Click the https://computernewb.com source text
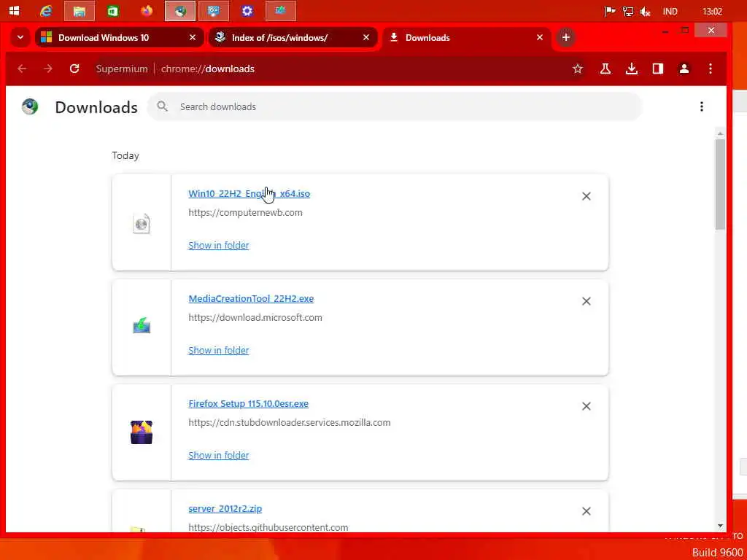Viewport: 747px width, 560px height. click(x=245, y=213)
